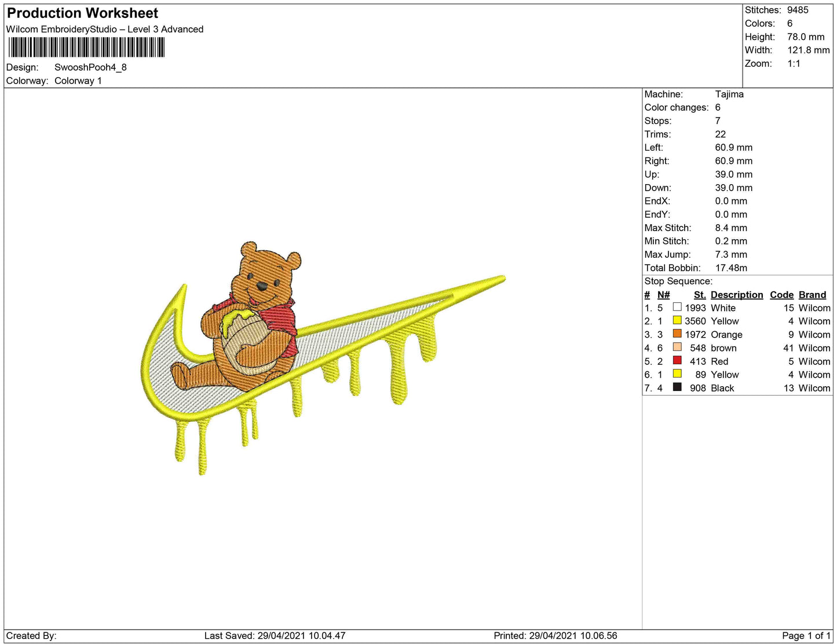Click the 'Printed: 29/04/2021 10.06.56' footer text
Image resolution: width=837 pixels, height=644 pixels.
555,636
